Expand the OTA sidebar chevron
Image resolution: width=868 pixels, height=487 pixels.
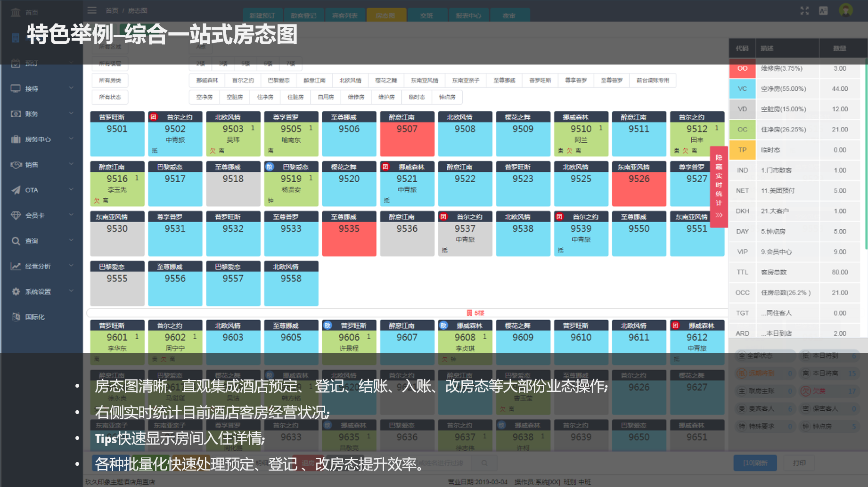coord(71,190)
